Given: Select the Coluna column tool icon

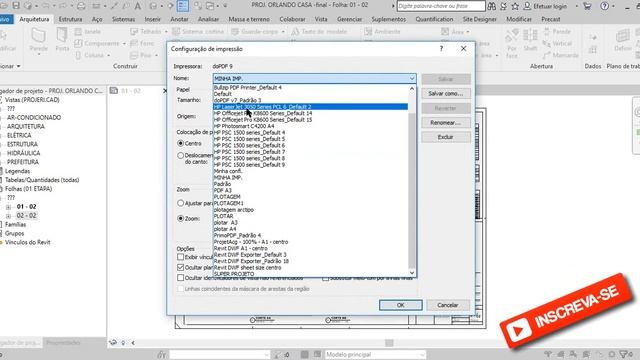Looking at the screenshot, I should [x=78, y=55].
